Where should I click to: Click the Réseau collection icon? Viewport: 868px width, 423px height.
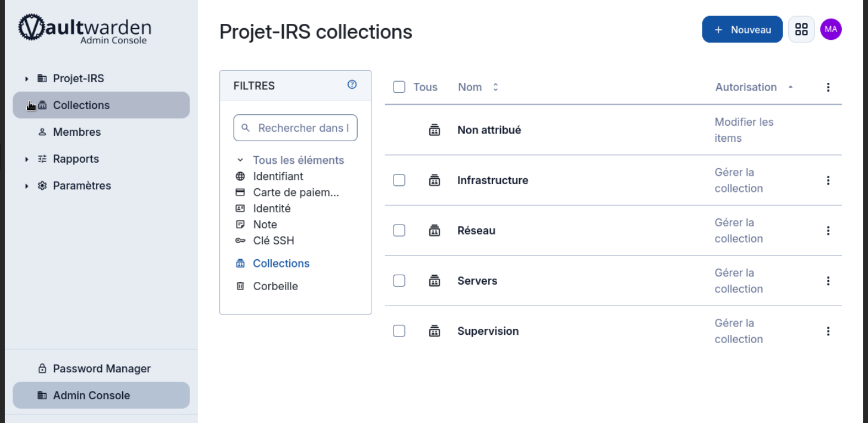coord(435,231)
